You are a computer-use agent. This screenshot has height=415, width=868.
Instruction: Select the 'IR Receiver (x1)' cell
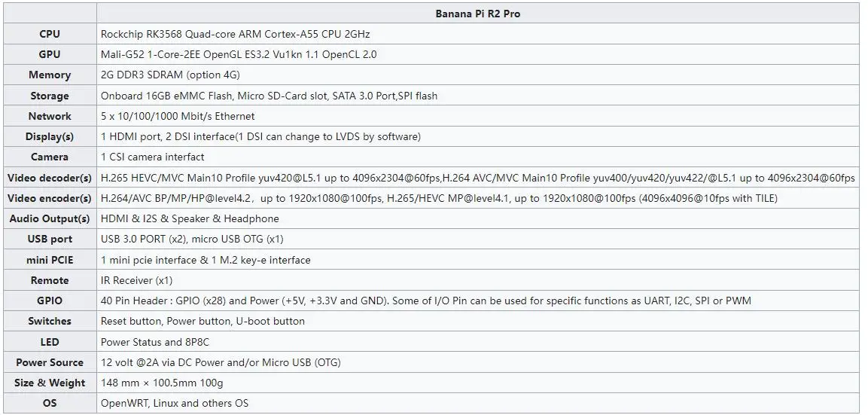478,280
